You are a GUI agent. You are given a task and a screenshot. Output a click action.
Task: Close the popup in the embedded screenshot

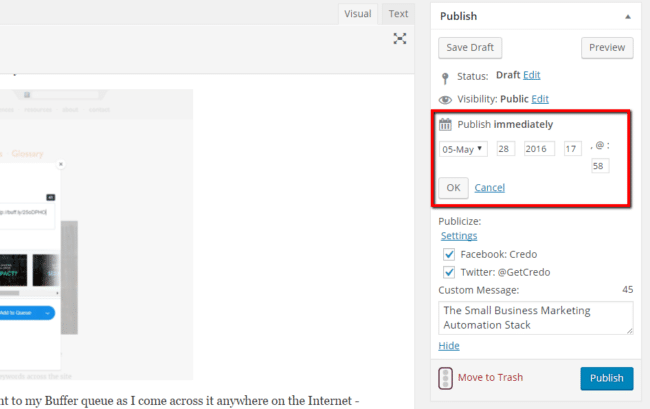click(x=61, y=164)
